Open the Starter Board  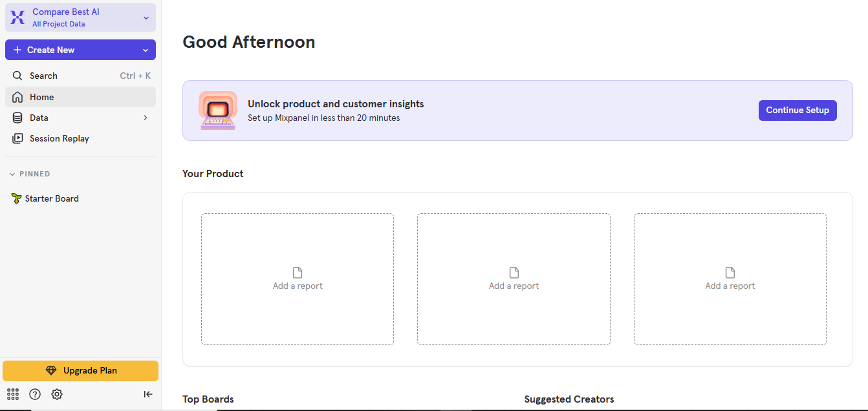tap(80, 198)
